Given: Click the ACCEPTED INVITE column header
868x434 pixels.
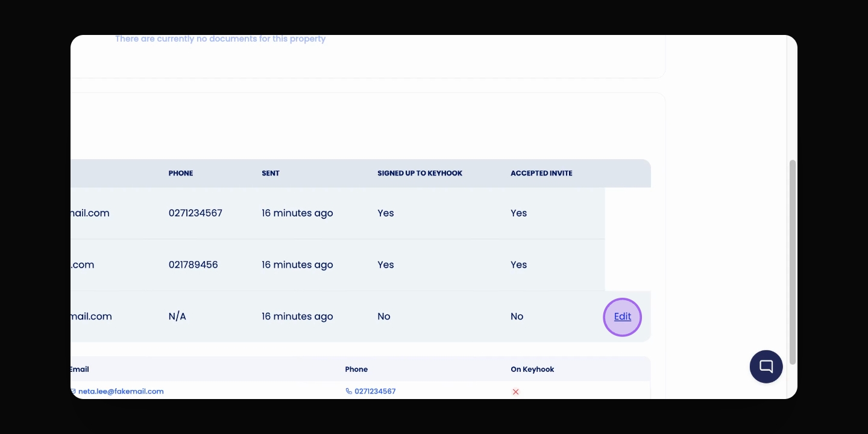Looking at the screenshot, I should (x=541, y=173).
